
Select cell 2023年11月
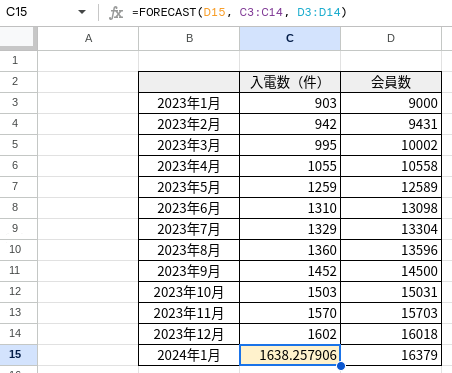(x=189, y=313)
